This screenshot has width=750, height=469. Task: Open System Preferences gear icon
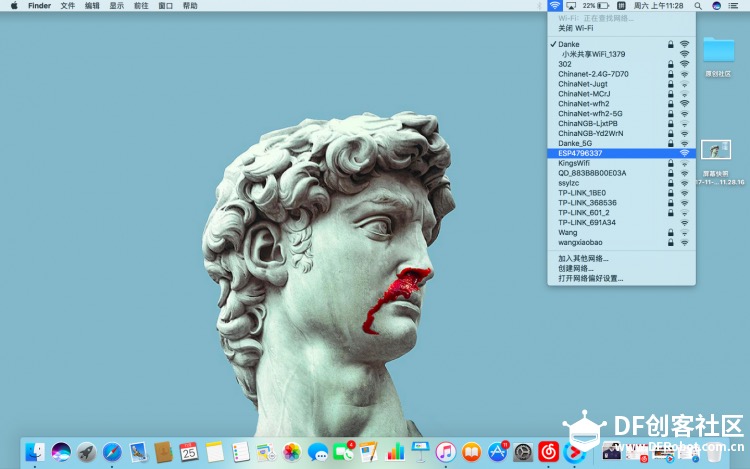click(x=523, y=452)
